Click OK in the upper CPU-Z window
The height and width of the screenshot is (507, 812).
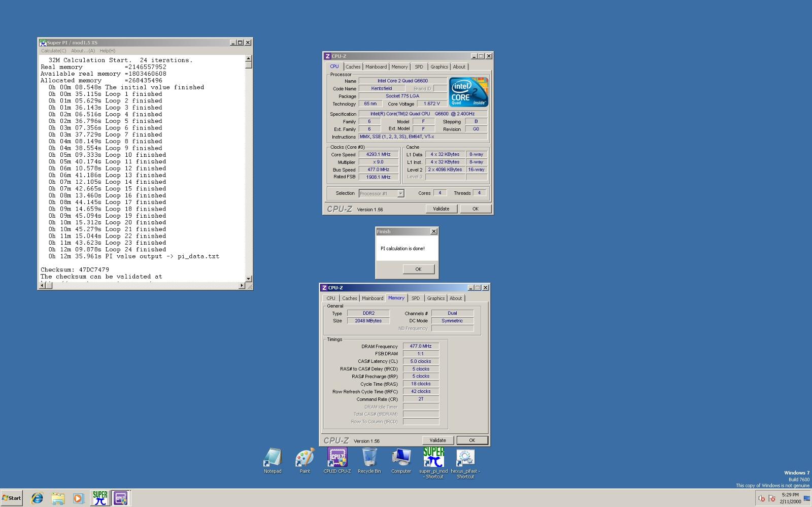(x=476, y=209)
